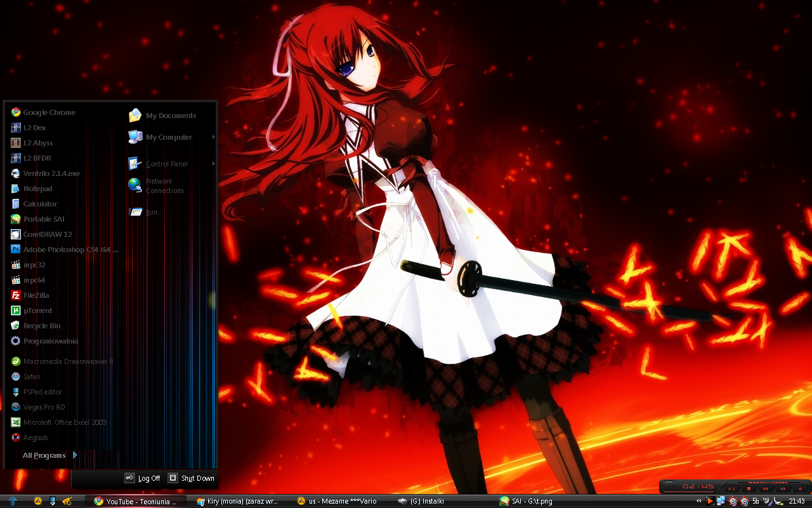Open Portable SAI from the start menu
This screenshot has width=812, height=508.
(43, 219)
